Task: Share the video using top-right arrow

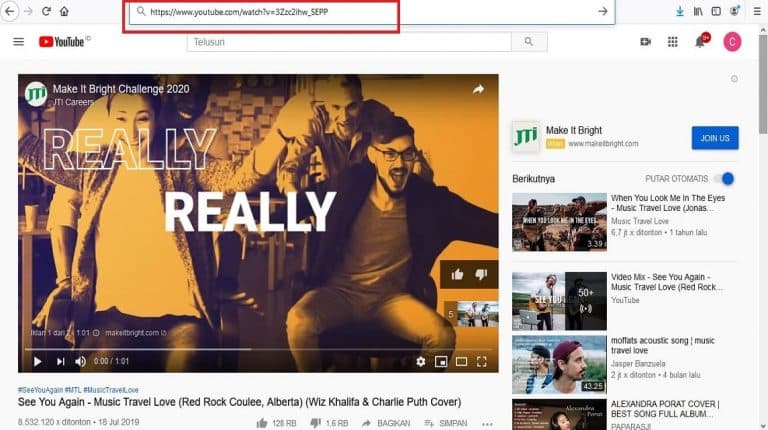Action: click(x=478, y=89)
